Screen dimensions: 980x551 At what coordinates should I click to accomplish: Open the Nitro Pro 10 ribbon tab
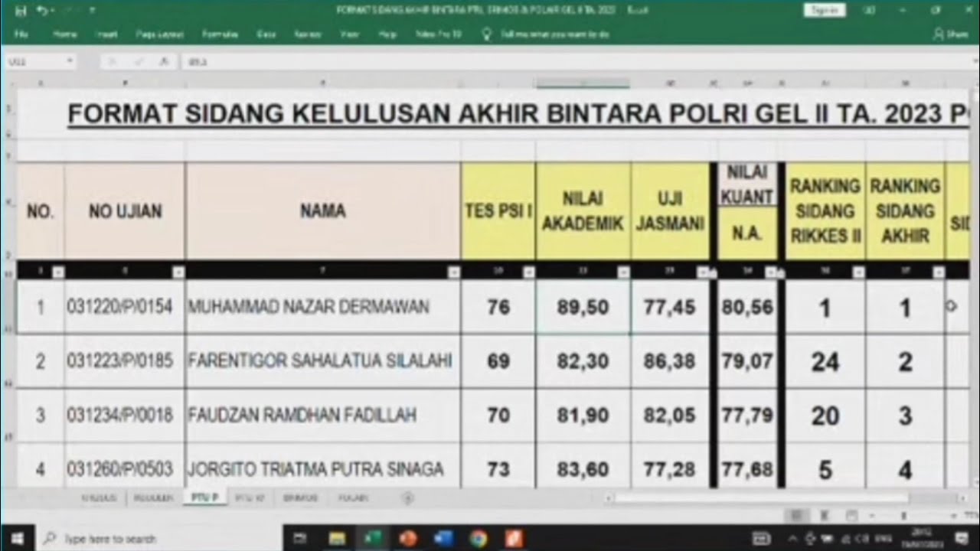click(438, 34)
